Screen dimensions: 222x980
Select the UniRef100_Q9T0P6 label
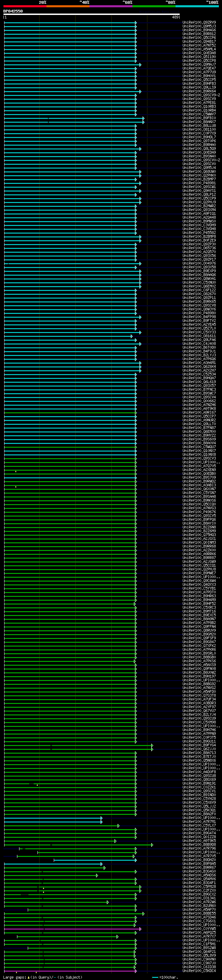(199, 141)
